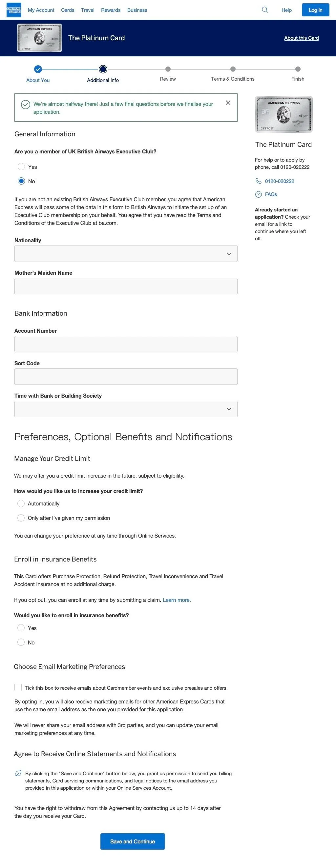This screenshot has height=868, width=336.
Task: Open the Nationality dropdown
Action: coord(126,253)
